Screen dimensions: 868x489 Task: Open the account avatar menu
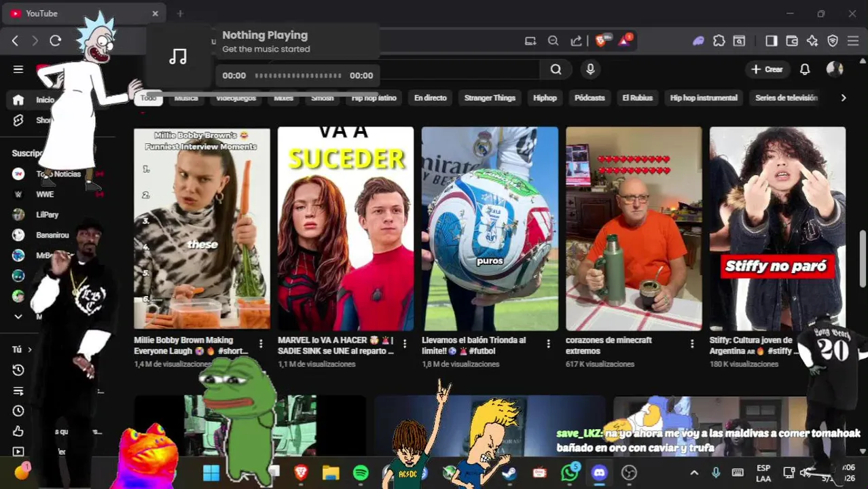[835, 69]
